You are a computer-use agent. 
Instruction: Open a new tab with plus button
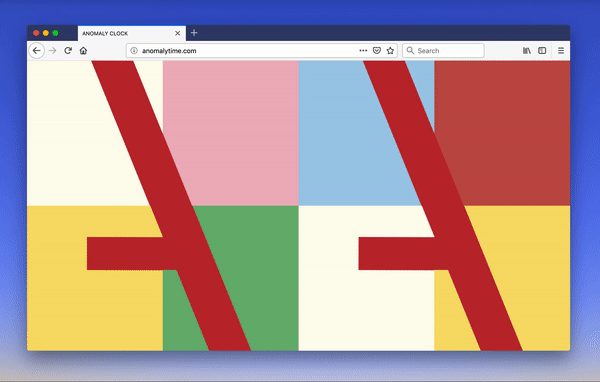[x=194, y=33]
